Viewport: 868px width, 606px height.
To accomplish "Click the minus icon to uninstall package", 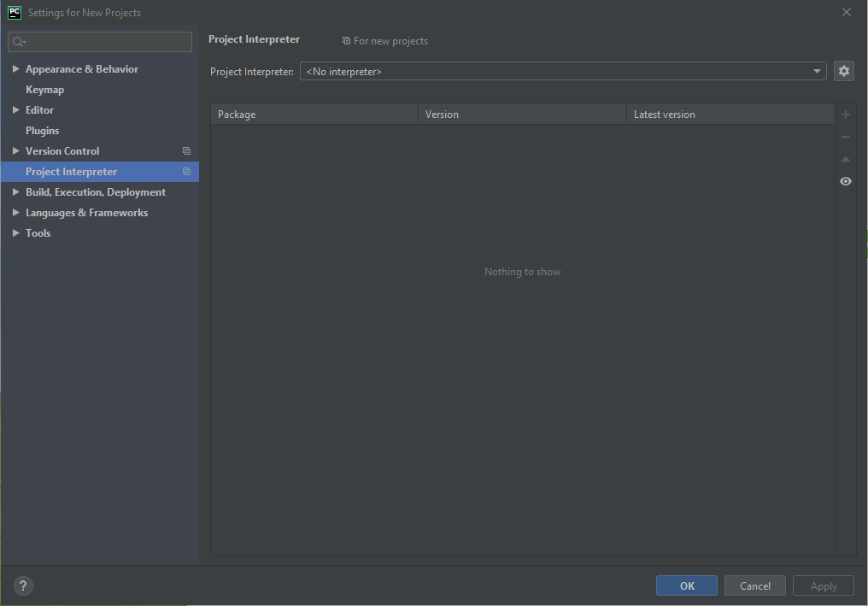I will tap(846, 137).
